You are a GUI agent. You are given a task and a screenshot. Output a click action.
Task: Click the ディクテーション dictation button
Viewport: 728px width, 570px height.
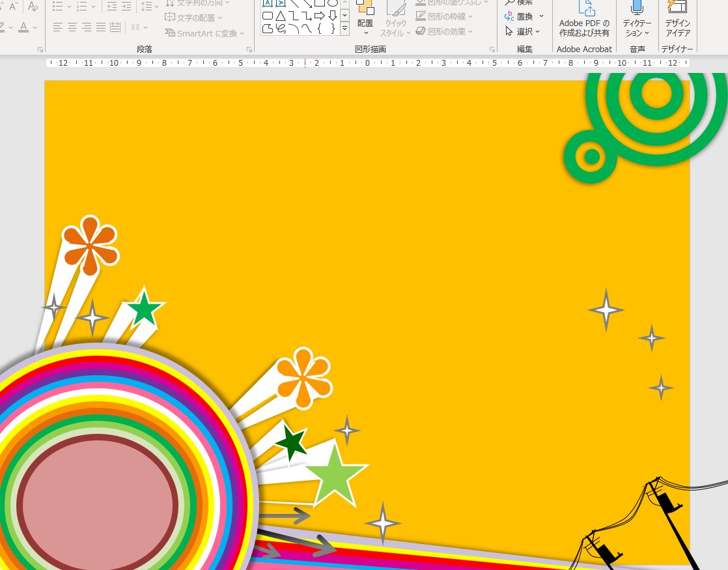point(637,19)
